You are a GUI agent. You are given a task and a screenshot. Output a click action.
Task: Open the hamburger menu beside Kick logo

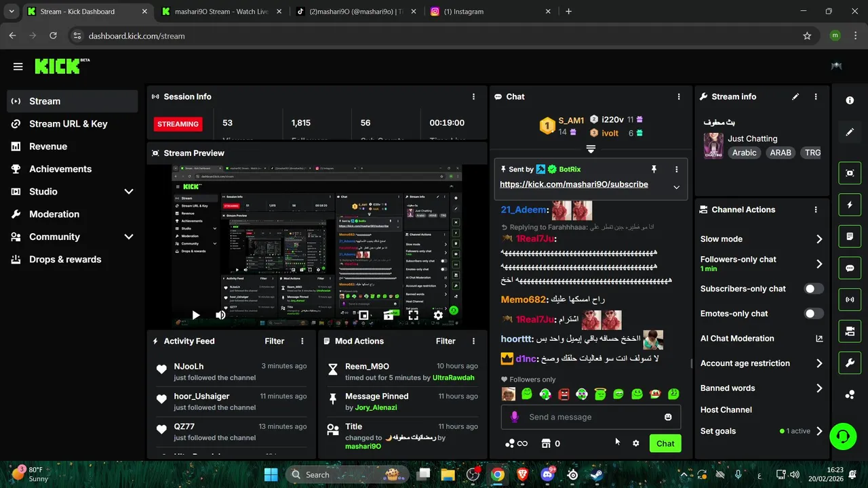pyautogui.click(x=18, y=66)
